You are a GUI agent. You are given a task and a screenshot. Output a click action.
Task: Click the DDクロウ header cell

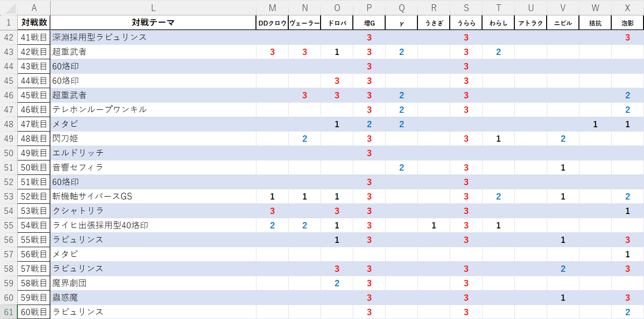(272, 23)
